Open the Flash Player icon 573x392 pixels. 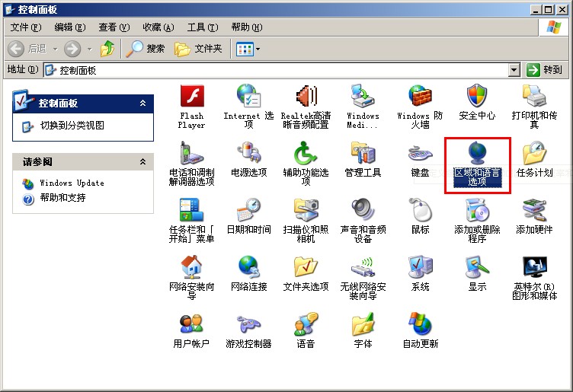(x=191, y=97)
